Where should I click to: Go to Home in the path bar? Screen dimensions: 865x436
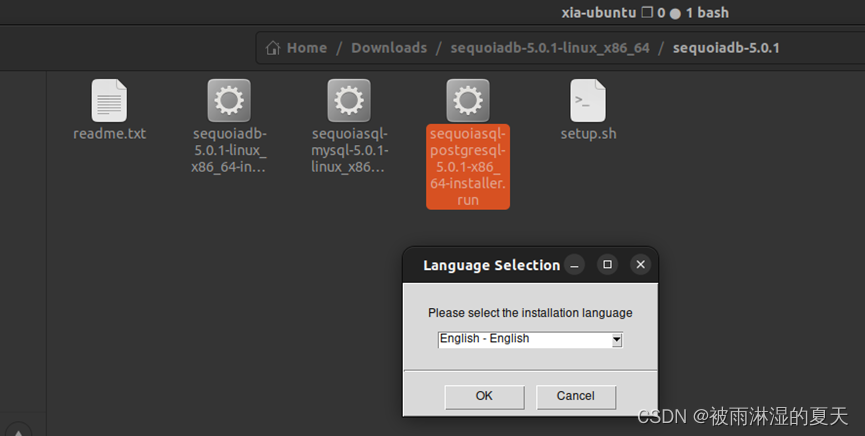(x=307, y=48)
